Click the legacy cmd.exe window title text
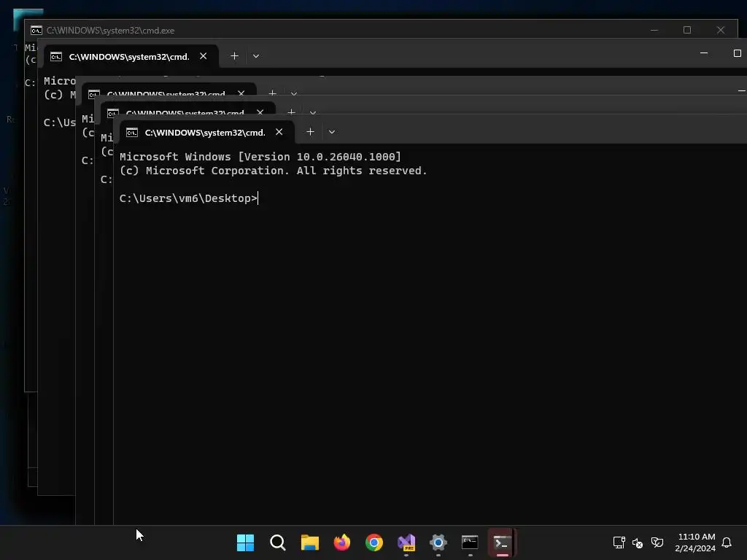Screen dimensions: 747x560 [x=111, y=31]
